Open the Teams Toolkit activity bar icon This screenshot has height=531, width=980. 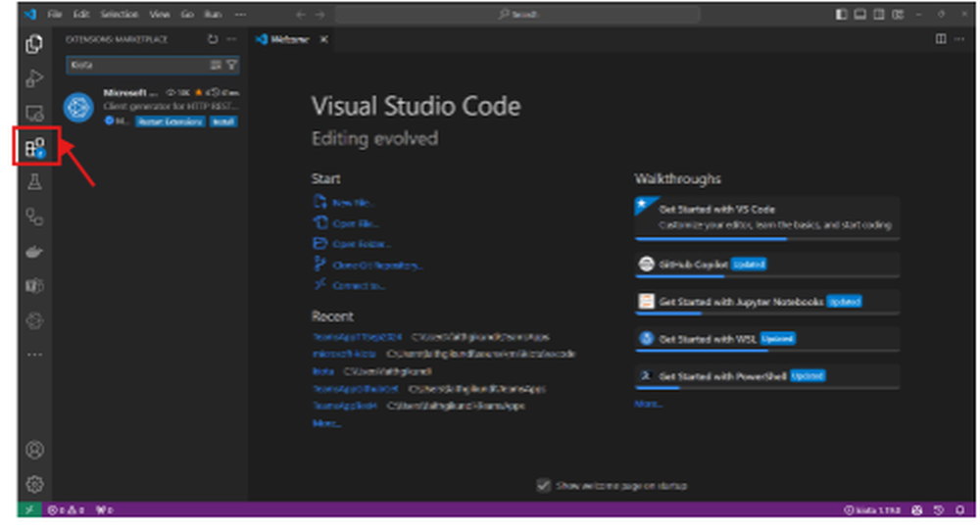tap(35, 286)
